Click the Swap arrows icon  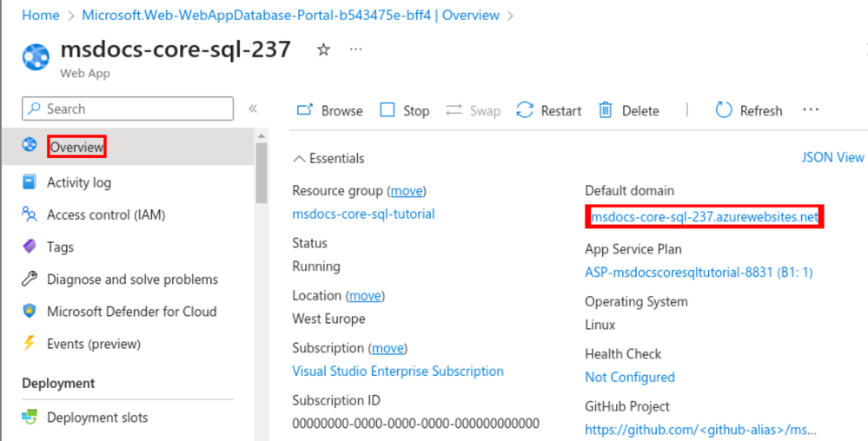pyautogui.click(x=454, y=109)
